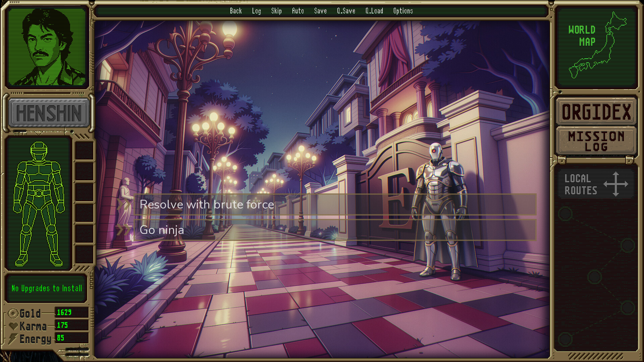Click Back in the top menu

(236, 11)
